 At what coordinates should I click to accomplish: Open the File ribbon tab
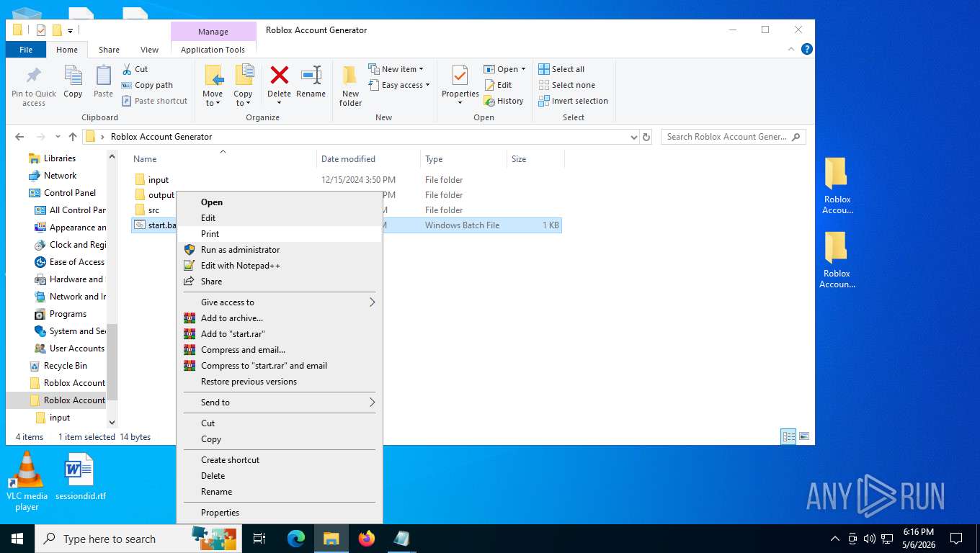26,50
